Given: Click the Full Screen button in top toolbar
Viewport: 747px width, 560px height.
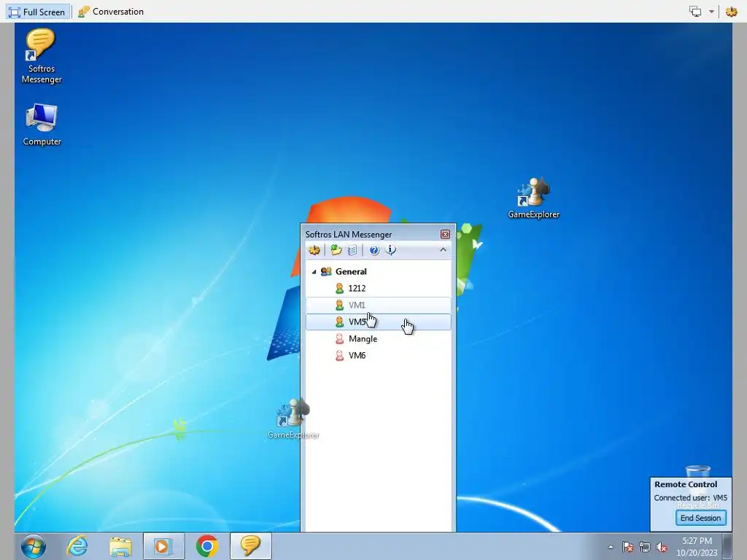Looking at the screenshot, I should click(x=37, y=12).
